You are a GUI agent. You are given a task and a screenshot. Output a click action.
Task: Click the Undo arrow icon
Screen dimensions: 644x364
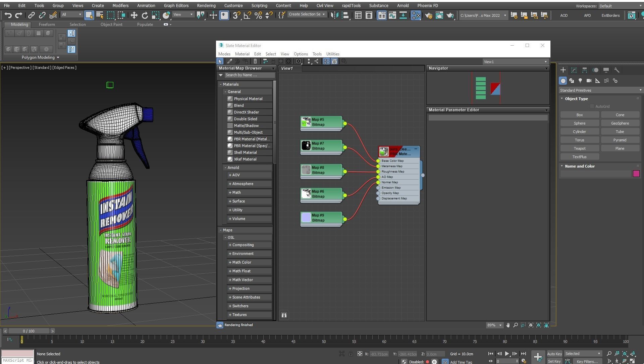(8, 15)
